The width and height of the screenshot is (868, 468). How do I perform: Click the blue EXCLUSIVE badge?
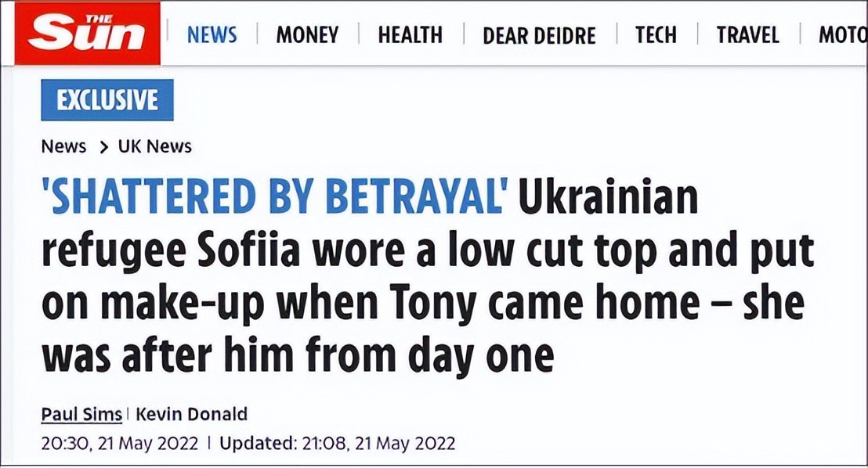(x=107, y=99)
